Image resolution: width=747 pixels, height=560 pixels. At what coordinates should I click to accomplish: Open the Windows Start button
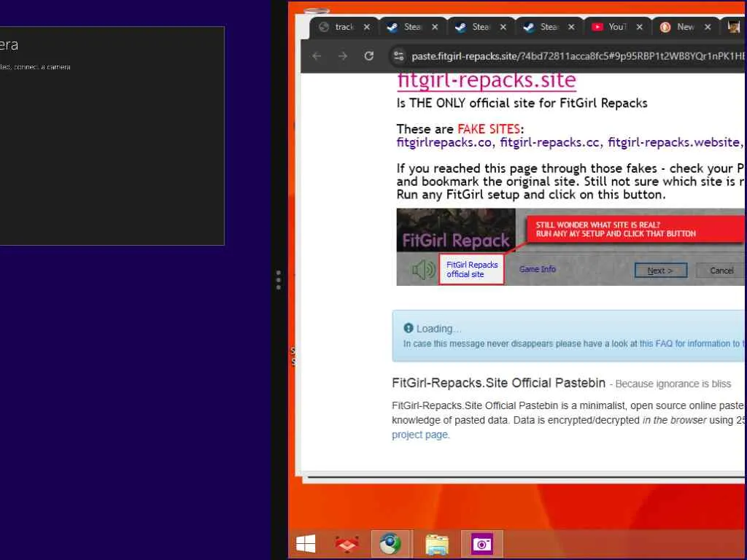pos(306,543)
